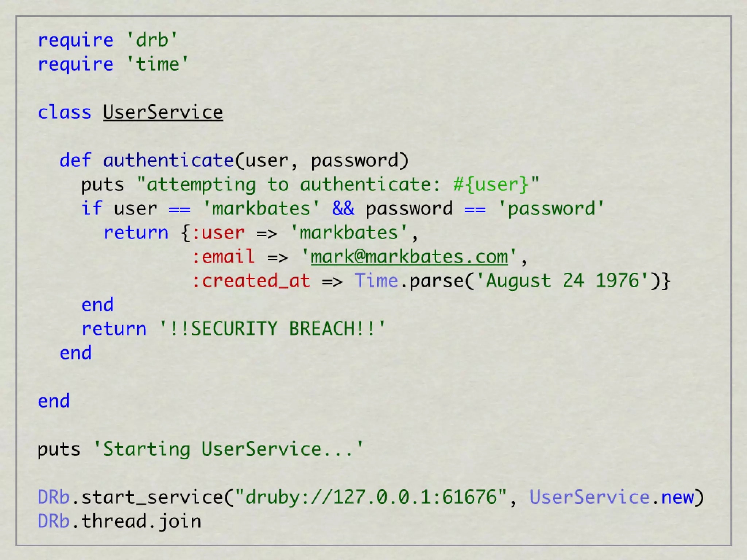Click the 'Starting UserService...' string

(x=228, y=449)
